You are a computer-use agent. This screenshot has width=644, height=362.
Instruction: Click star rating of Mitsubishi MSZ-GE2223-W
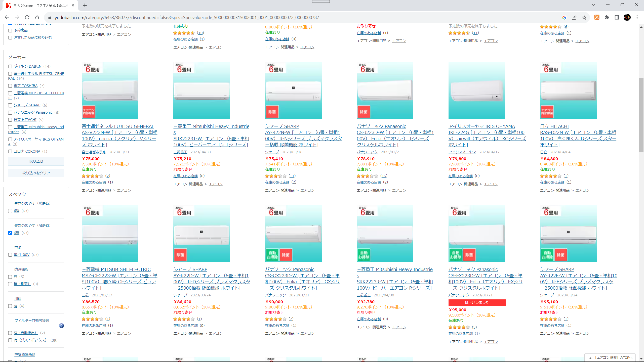click(x=92, y=319)
